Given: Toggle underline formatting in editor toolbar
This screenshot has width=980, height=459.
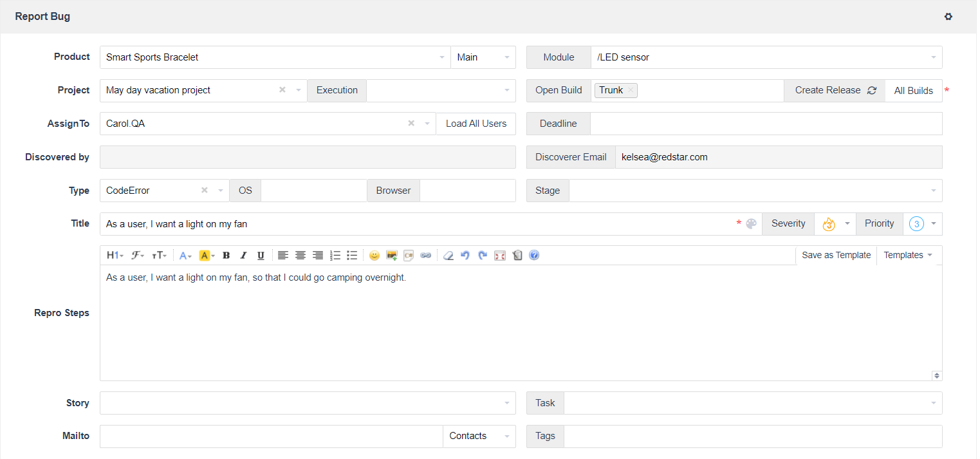Looking at the screenshot, I should 261,256.
